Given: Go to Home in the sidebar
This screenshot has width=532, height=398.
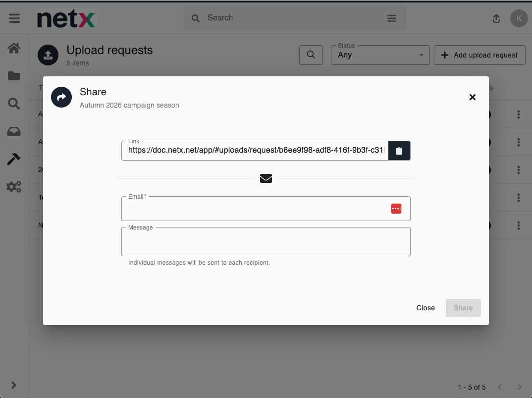Looking at the screenshot, I should (14, 48).
